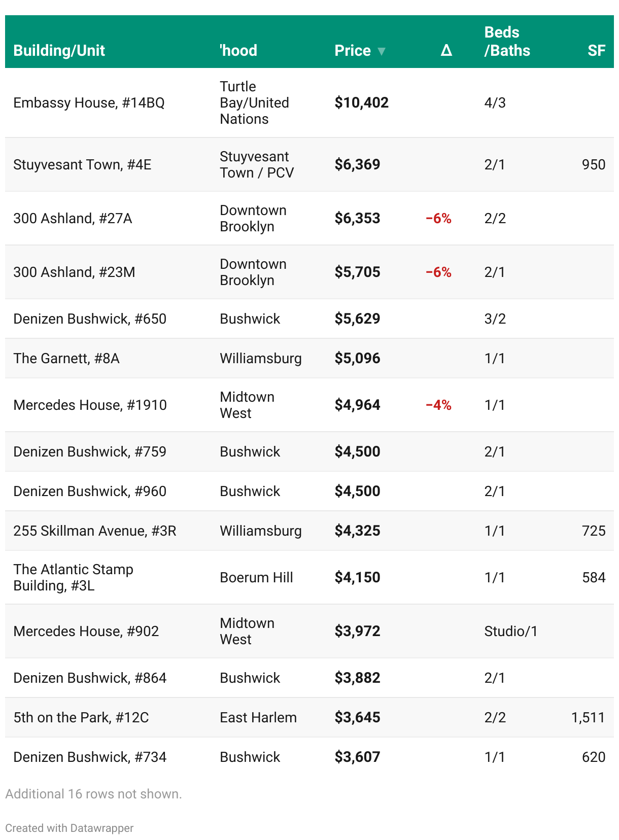
Task: Click the delta change column header
Action: (x=446, y=51)
